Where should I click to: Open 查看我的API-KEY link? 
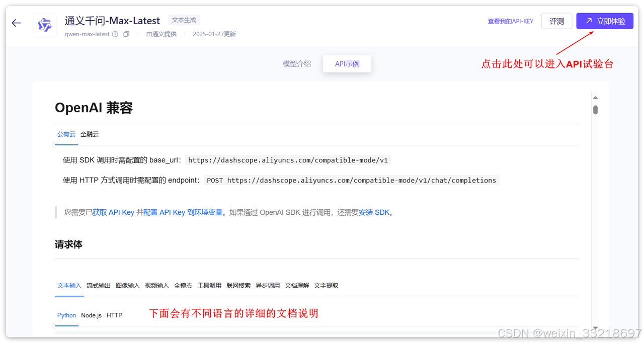pyautogui.click(x=510, y=22)
